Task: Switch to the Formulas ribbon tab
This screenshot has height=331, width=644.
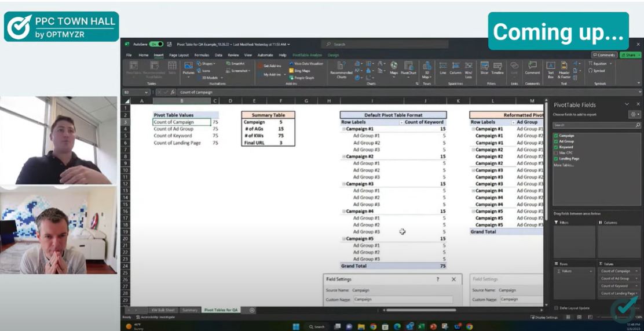Action: pos(202,55)
